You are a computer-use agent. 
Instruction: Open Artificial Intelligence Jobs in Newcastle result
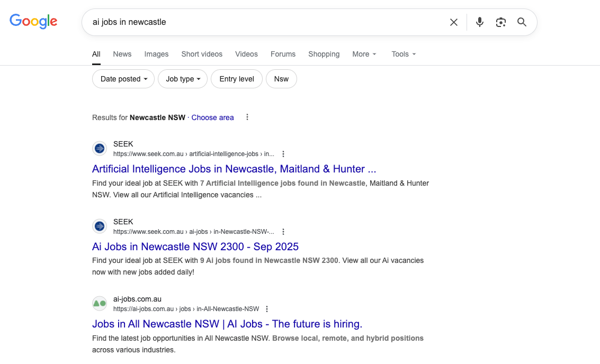[234, 169]
